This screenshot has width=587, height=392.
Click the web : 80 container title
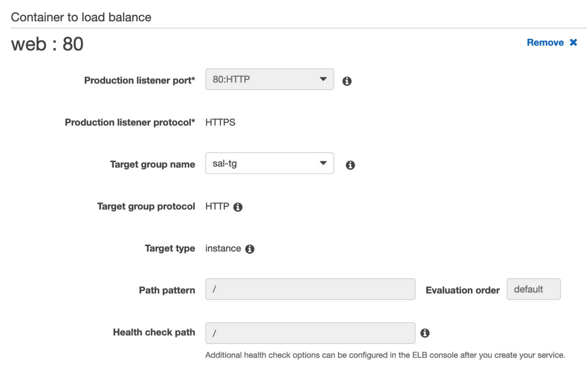pos(47,44)
